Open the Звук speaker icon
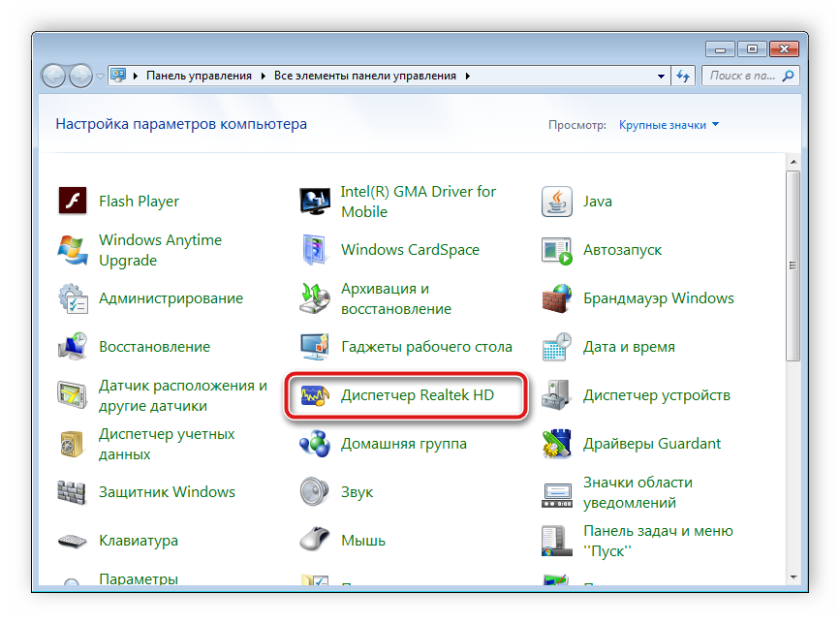Screen dimensions: 840x624 [316, 492]
